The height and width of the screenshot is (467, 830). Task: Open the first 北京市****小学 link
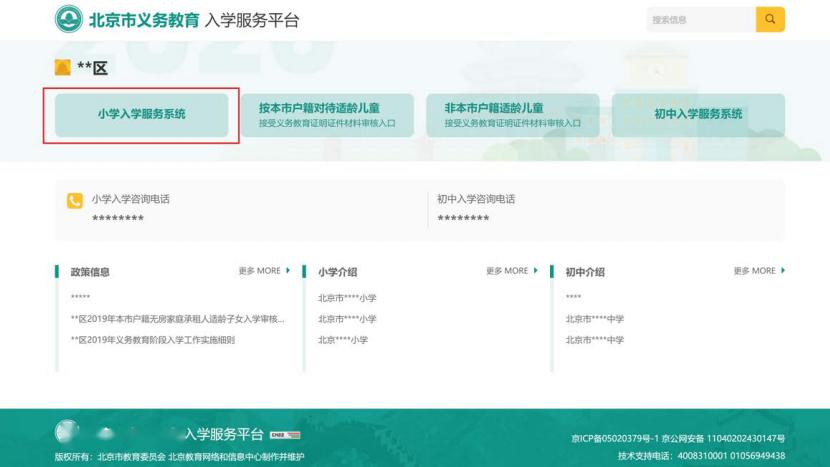pyautogui.click(x=347, y=298)
